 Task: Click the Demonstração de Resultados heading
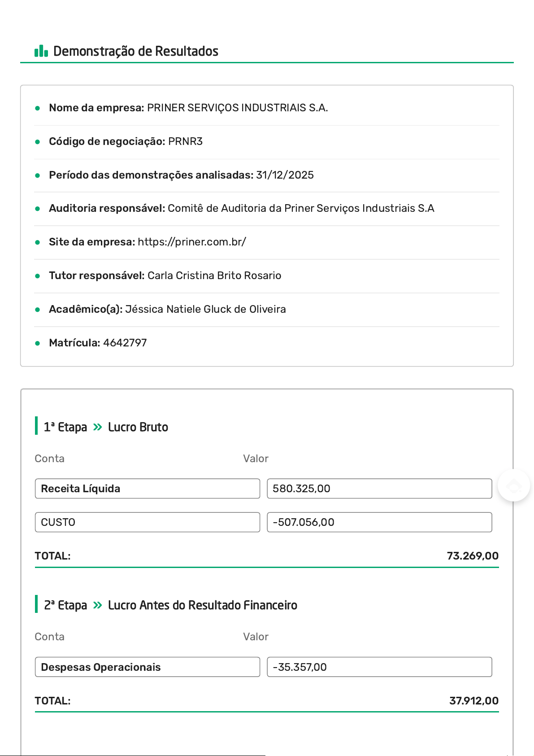tap(135, 51)
